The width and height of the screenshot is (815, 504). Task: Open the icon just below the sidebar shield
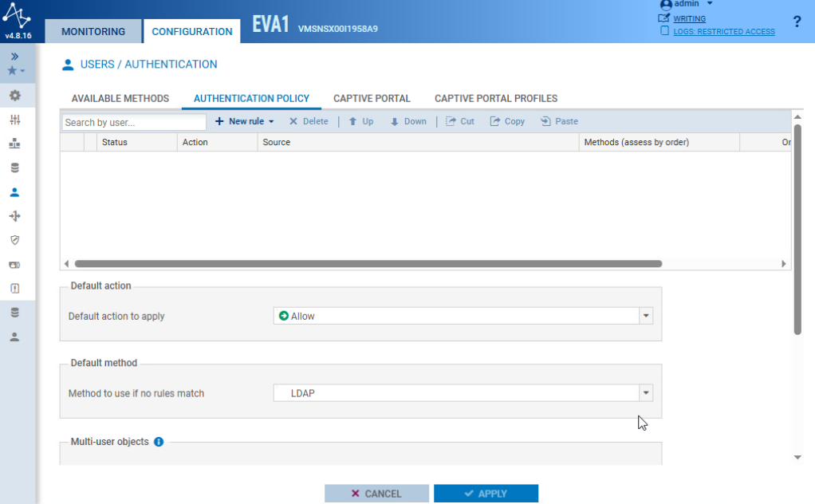[15, 265]
